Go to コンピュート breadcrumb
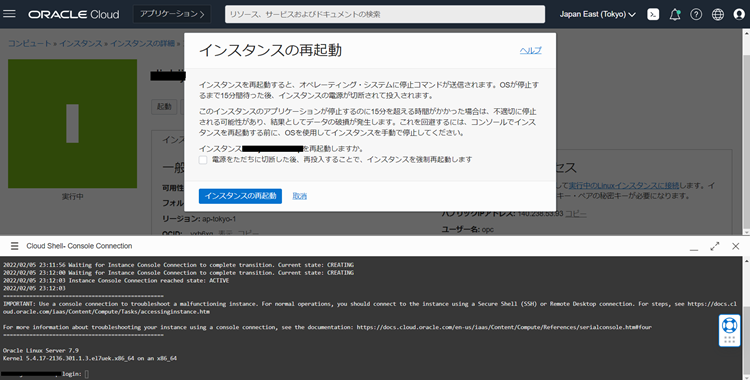The width and height of the screenshot is (750, 380). (30, 44)
